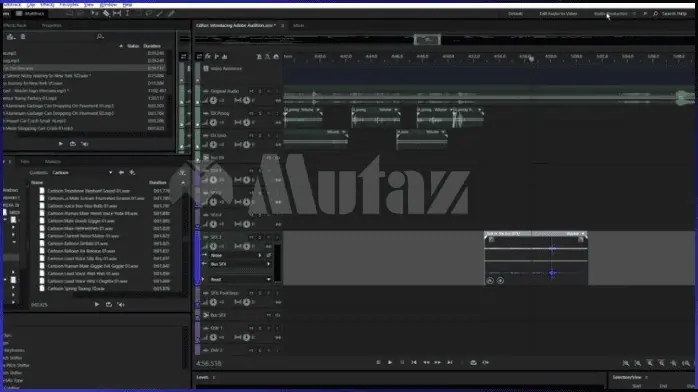Start transport playback
This screenshot has height=392, width=698.
pos(390,363)
